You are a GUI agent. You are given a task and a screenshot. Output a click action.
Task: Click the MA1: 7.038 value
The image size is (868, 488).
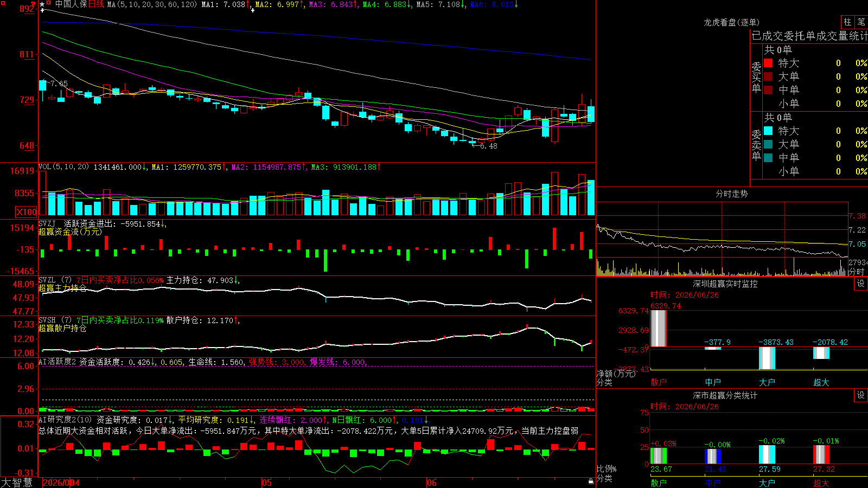coord(225,4)
